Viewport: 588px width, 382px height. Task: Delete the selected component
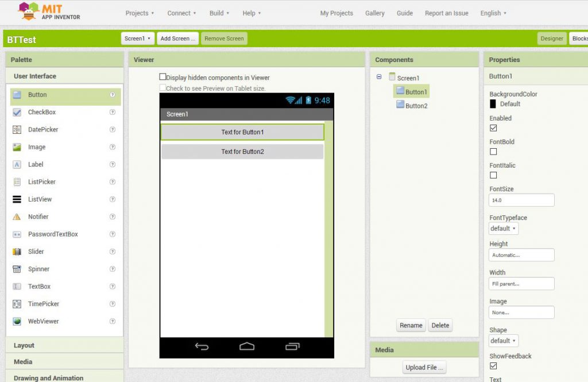440,325
